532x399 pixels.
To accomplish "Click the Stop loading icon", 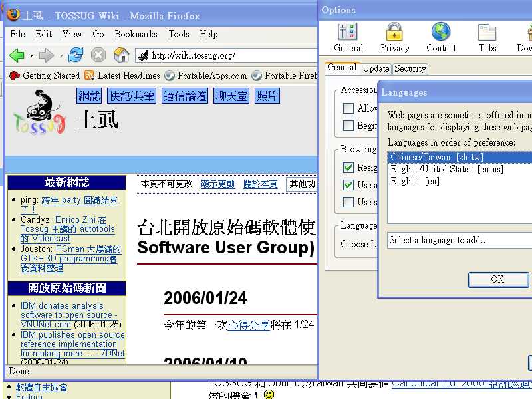I will pyautogui.click(x=98, y=55).
